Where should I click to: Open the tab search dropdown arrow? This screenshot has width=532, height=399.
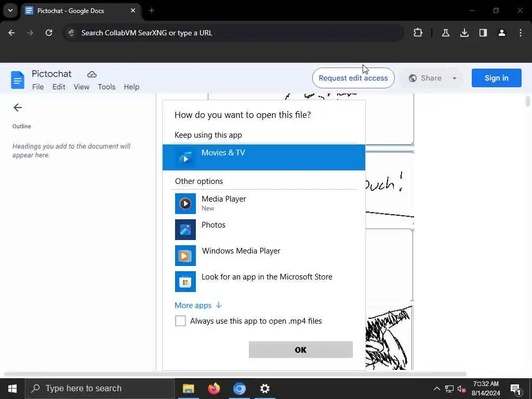click(10, 10)
